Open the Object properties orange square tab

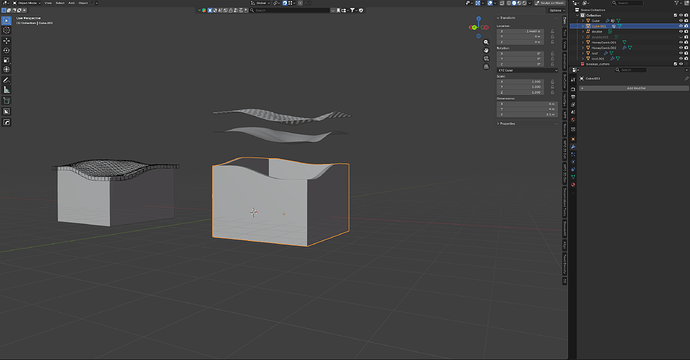point(573,139)
